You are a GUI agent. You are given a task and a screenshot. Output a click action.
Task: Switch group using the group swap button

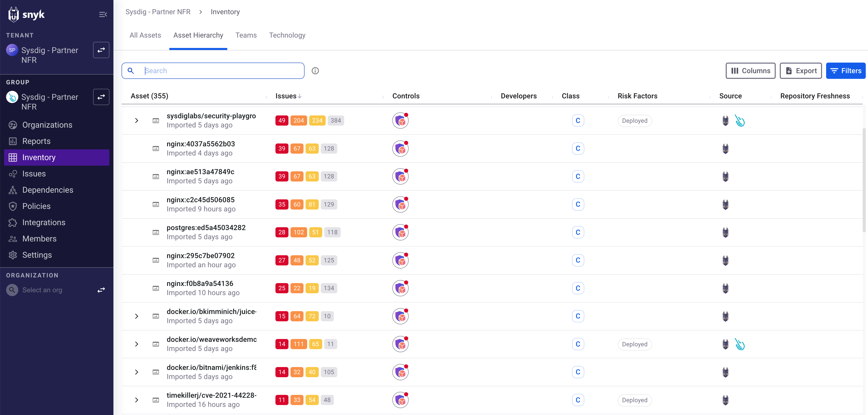coord(101,97)
